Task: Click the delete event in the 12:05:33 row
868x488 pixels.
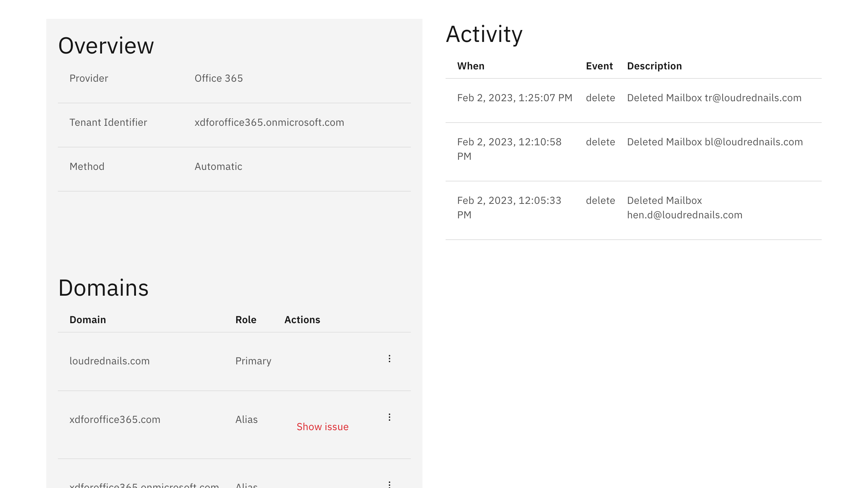Action: 600,200
